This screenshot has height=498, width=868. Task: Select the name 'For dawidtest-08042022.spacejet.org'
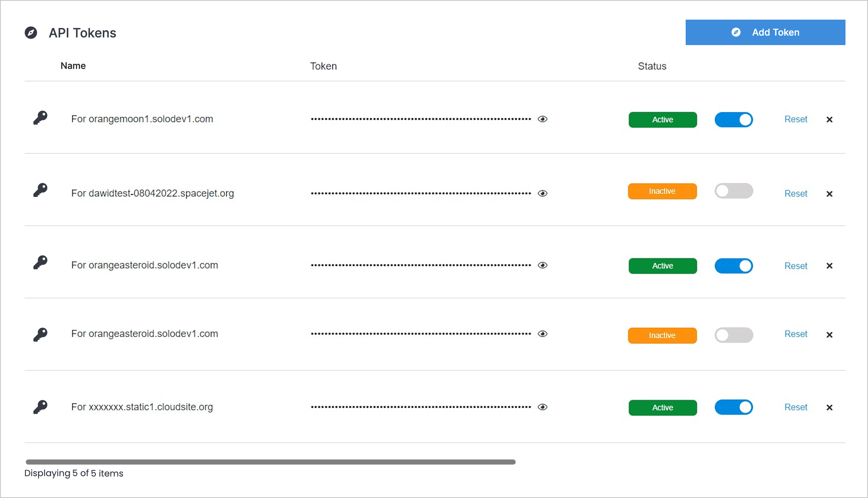[x=153, y=193]
